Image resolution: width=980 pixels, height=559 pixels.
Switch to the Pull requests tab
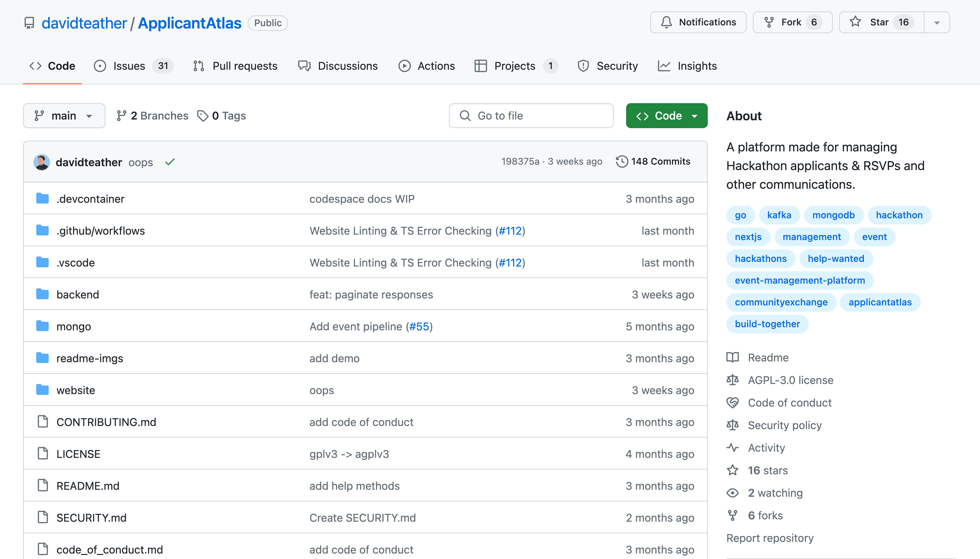(235, 66)
